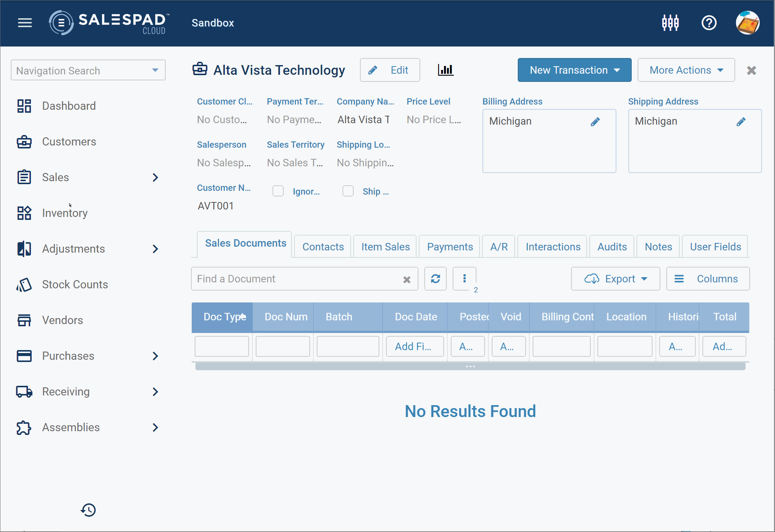
Task: Open the Columns chooser button
Action: pos(708,279)
